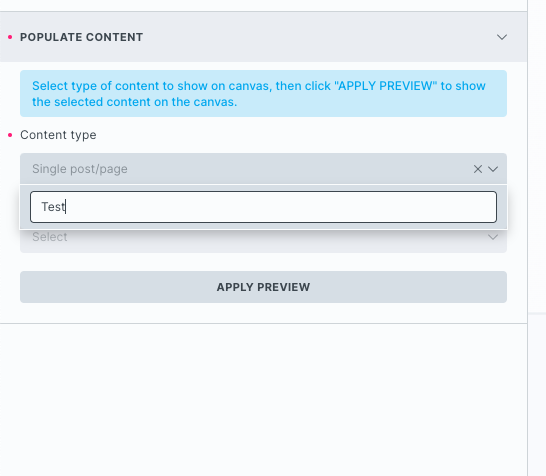Click the Single post/page placeholder text
The image size is (546, 476).
80,169
